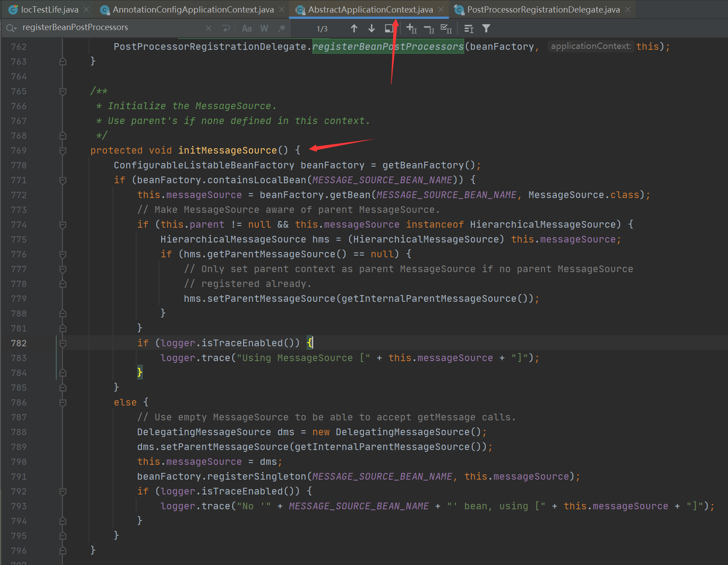
Task: Click the applicationContext: parameter hint
Action: coord(590,46)
